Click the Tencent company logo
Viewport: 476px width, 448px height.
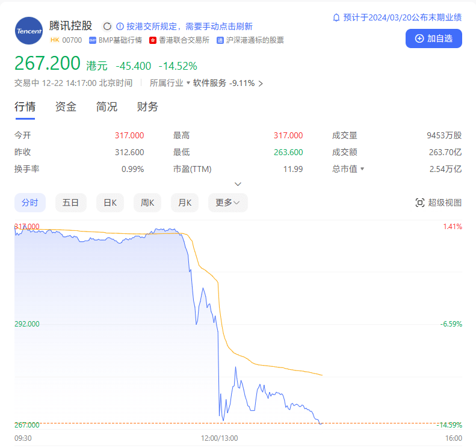pos(29,31)
